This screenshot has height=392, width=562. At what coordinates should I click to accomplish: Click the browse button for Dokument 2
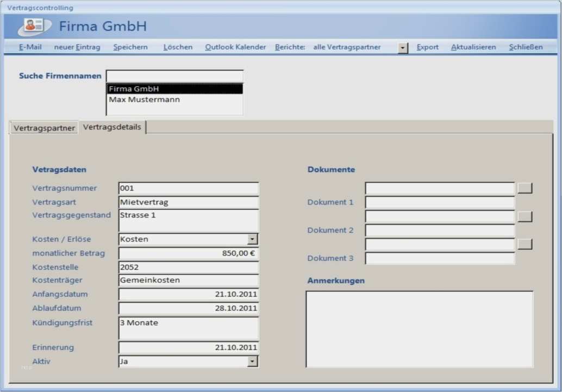pos(524,217)
